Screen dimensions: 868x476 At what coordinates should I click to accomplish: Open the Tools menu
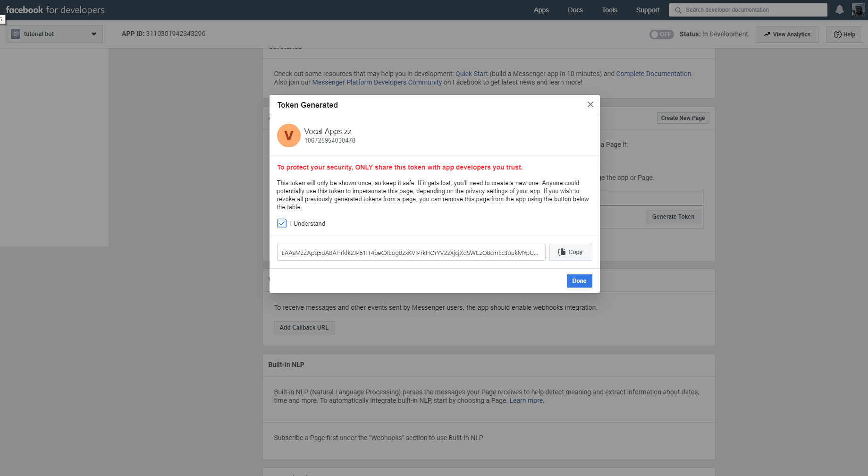click(x=609, y=10)
